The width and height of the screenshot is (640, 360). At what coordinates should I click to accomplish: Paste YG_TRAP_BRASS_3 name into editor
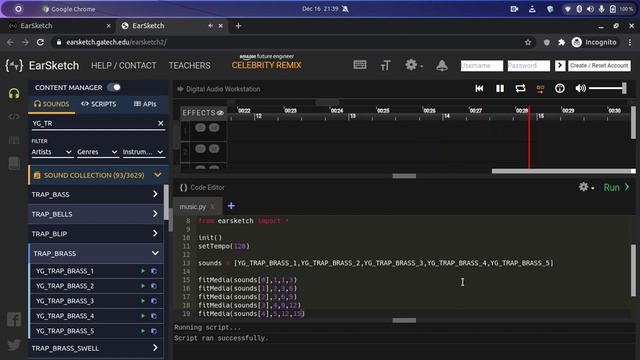click(154, 301)
